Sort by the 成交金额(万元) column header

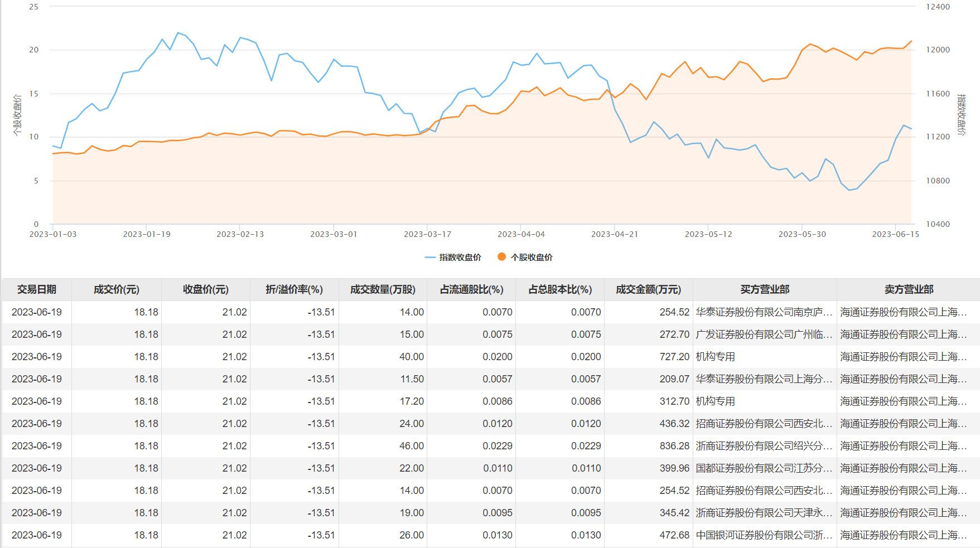click(x=648, y=289)
